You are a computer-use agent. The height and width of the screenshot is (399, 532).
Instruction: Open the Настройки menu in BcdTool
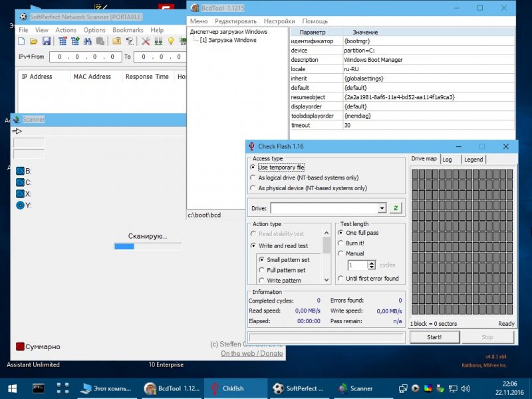279,21
